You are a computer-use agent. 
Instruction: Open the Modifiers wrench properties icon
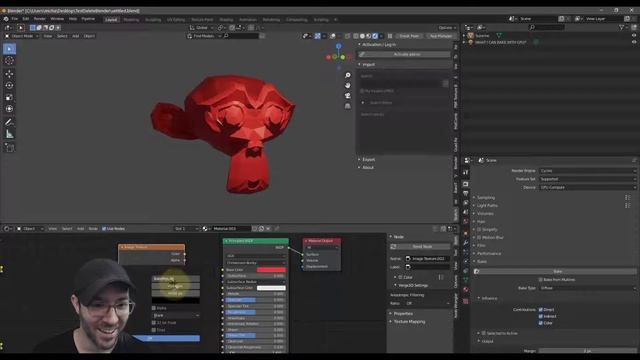point(466,243)
